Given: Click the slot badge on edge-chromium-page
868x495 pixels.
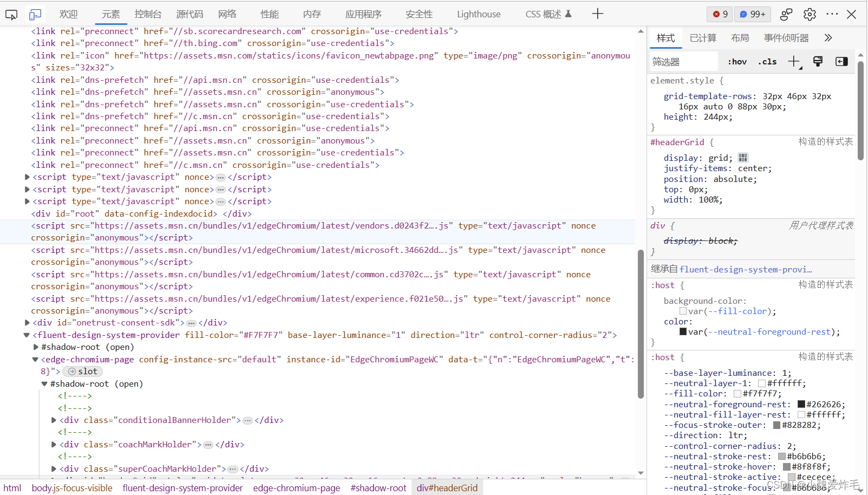Looking at the screenshot, I should click(83, 372).
